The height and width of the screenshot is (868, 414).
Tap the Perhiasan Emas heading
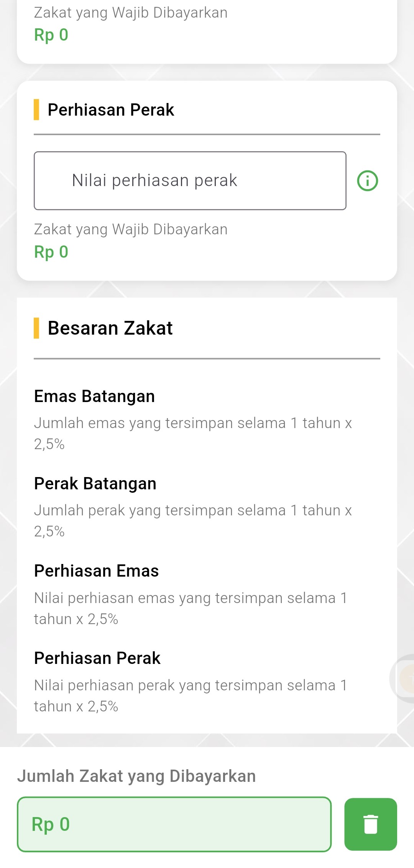(x=96, y=571)
